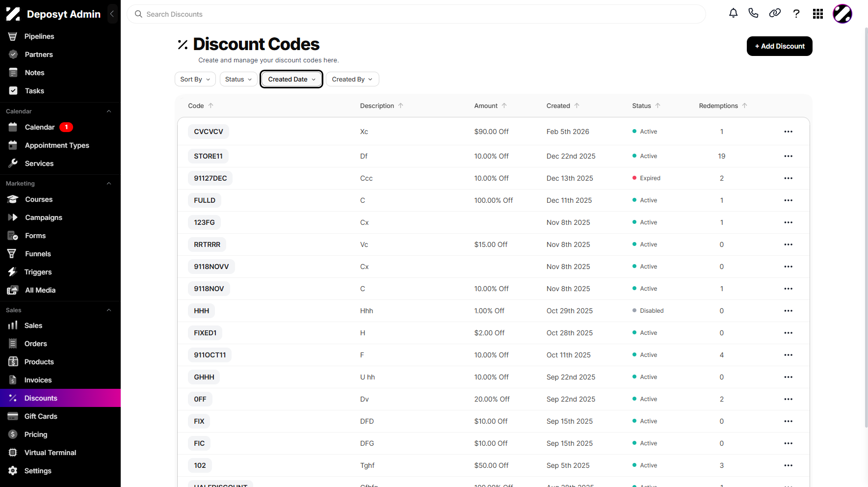Collapse the Sales sidebar section

click(x=109, y=310)
